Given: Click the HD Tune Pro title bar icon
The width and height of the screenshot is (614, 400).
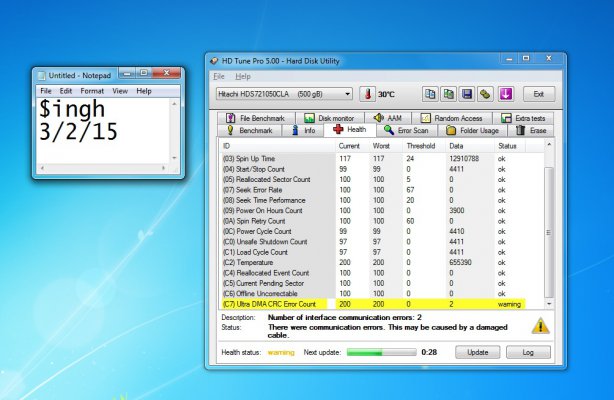Looking at the screenshot, I should coord(214,61).
